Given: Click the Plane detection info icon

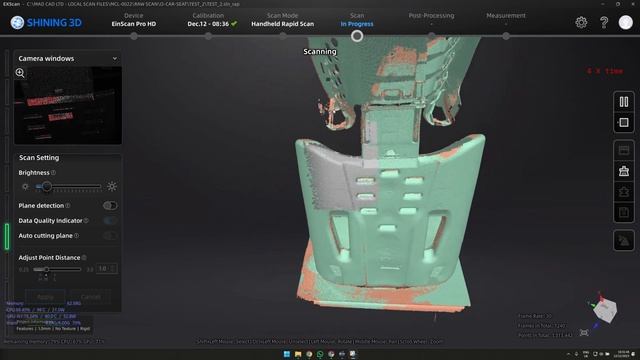Looking at the screenshot, I should point(68,206).
